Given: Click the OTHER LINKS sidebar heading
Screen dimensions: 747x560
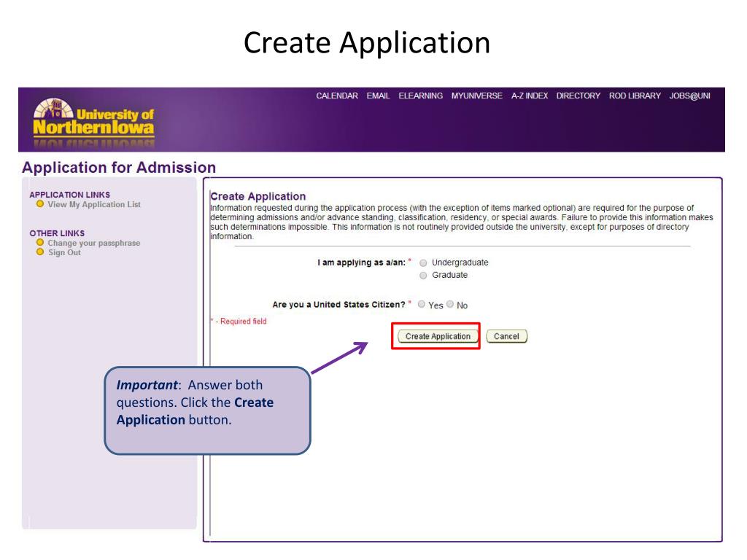Looking at the screenshot, I should 57,233.
